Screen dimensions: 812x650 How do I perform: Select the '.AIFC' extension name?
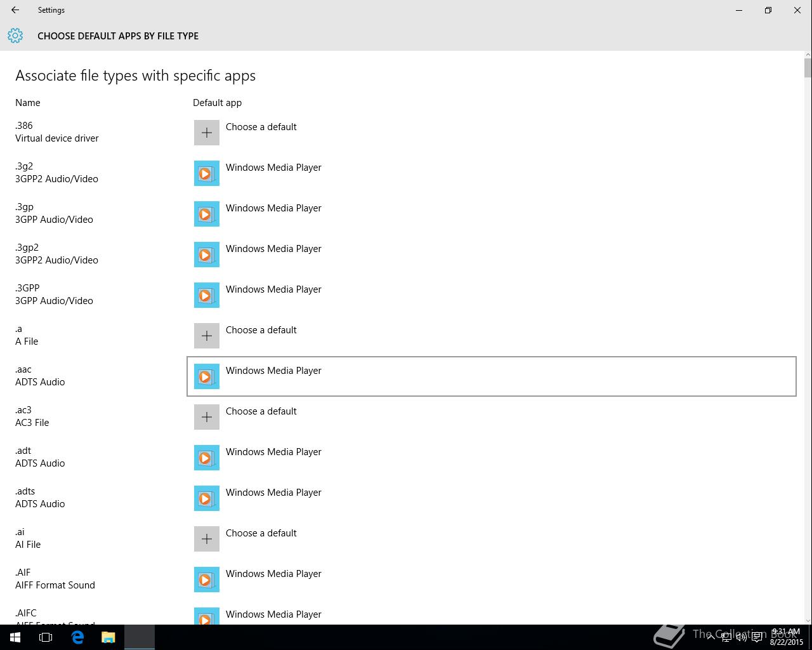[26, 613]
